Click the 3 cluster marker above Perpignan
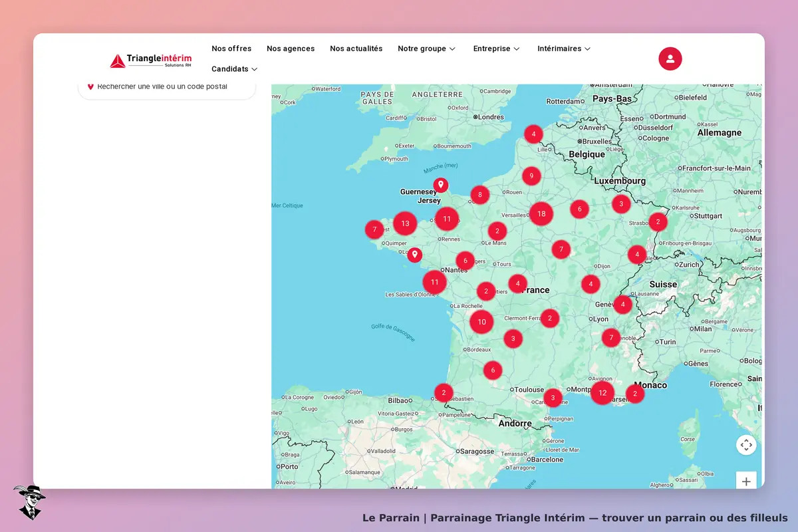The image size is (798, 532). (553, 398)
